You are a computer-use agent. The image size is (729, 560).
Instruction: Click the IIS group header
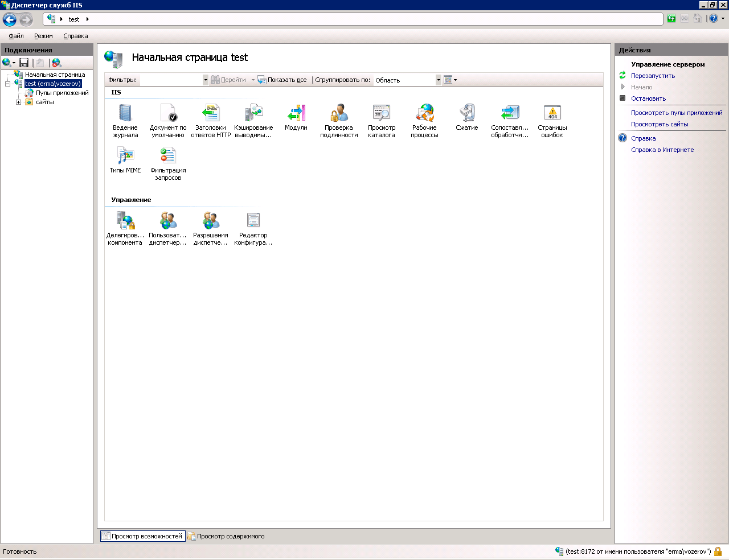(x=116, y=92)
